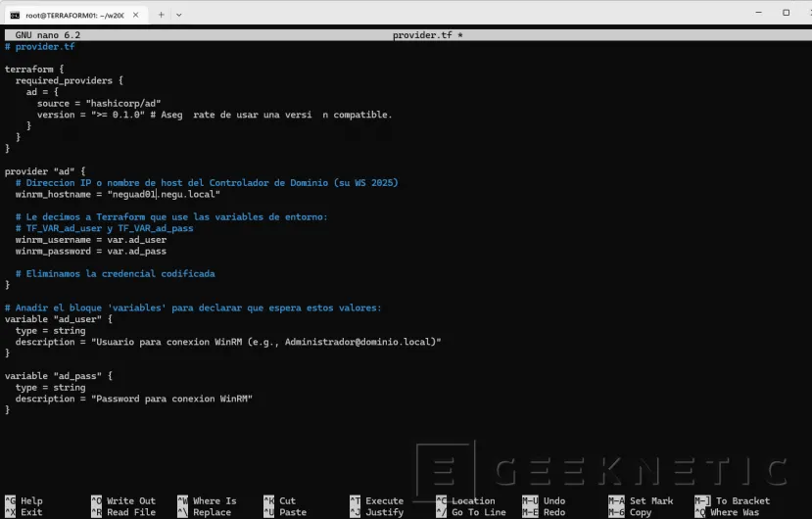The width and height of the screenshot is (812, 519).
Task: Click the ^U Paste shortcut
Action: click(285, 512)
